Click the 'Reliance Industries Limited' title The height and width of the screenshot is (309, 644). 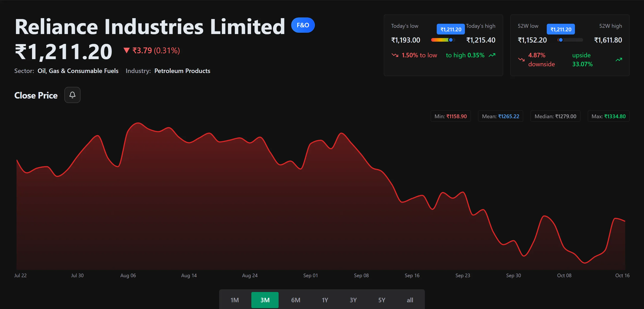150,27
